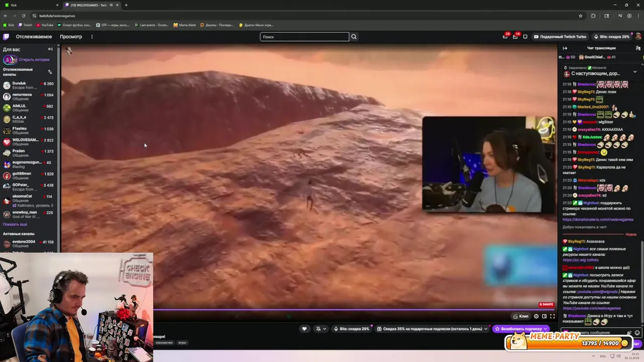Viewport: 644px width, 362px height.
Task: Open the C_a_k_e channel in the sidebar
Action: pyautogui.click(x=29, y=119)
